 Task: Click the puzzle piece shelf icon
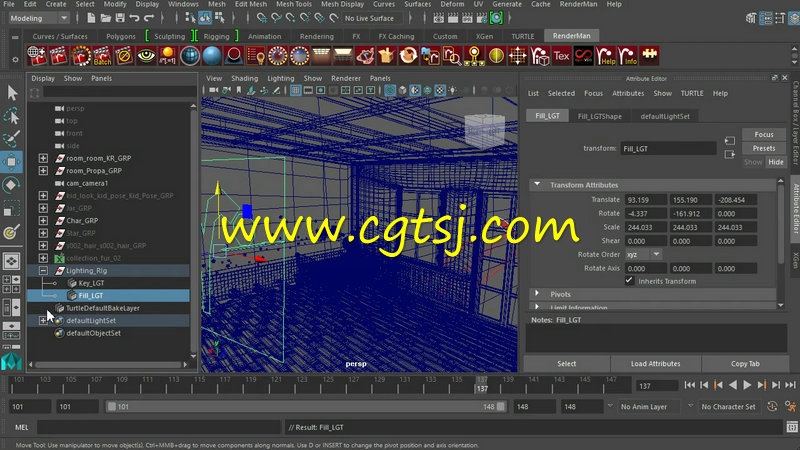click(x=649, y=56)
